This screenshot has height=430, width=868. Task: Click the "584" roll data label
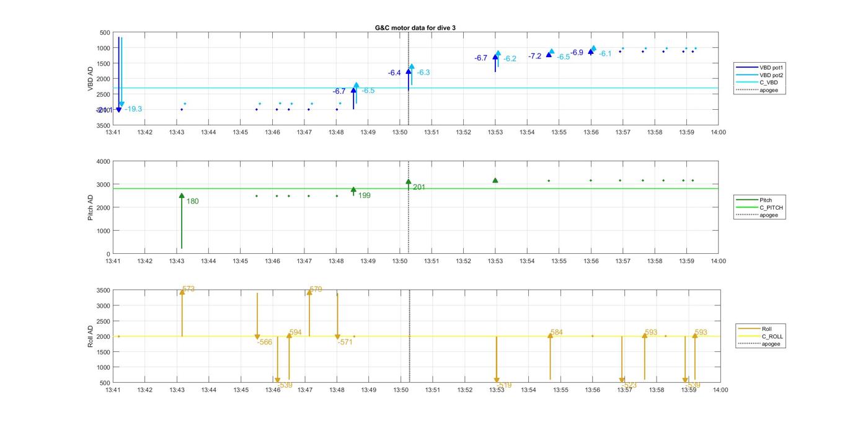pyautogui.click(x=557, y=333)
